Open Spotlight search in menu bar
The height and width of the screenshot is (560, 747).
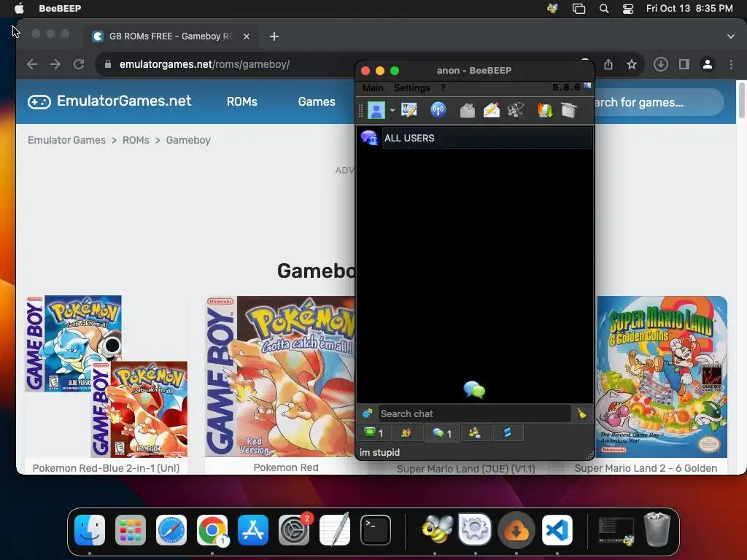pos(603,9)
